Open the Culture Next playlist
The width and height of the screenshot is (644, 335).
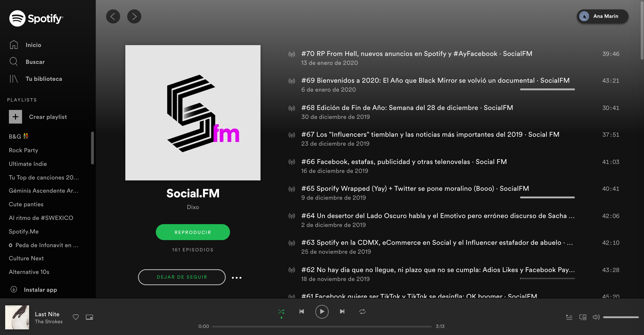26,258
